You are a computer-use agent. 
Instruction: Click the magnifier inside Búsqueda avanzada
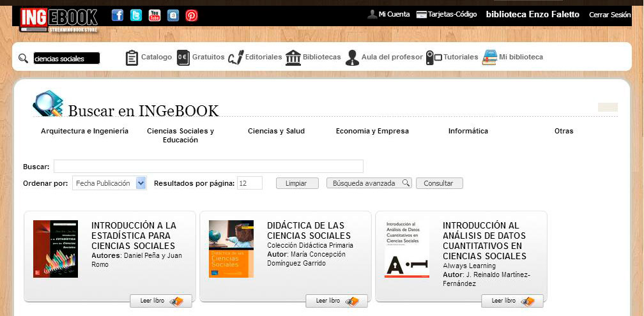click(405, 183)
